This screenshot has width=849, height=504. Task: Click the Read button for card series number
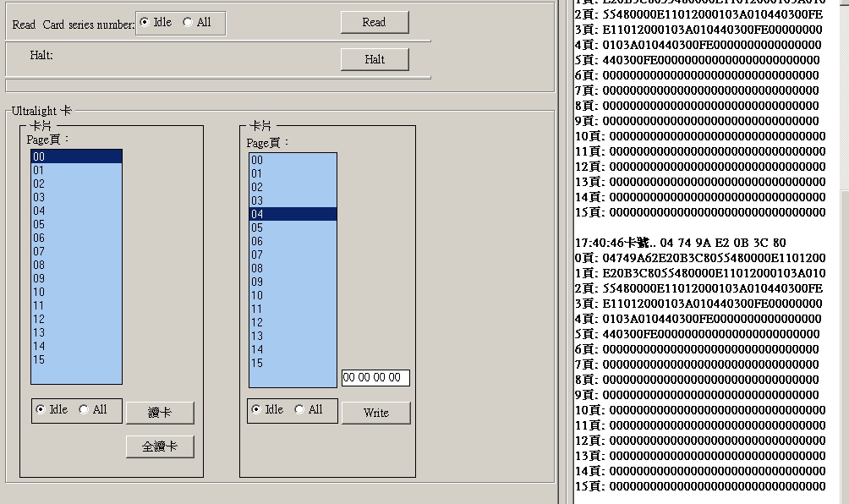click(374, 22)
